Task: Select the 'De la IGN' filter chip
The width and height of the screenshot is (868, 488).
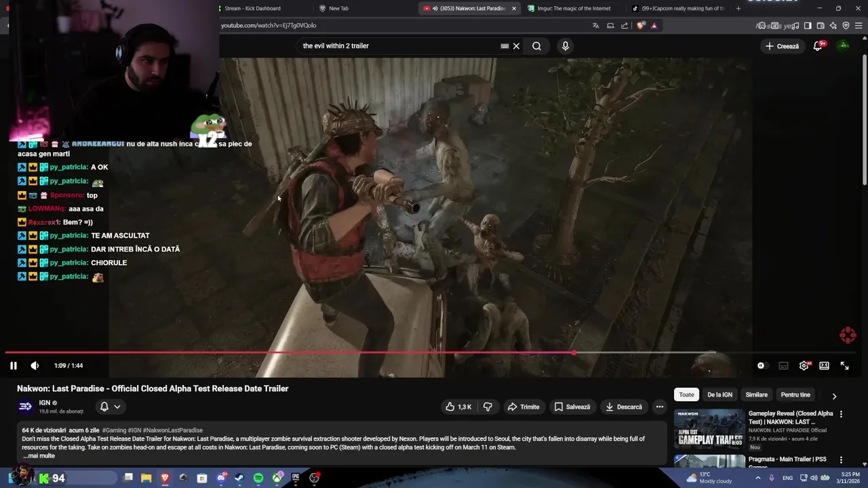Action: [719, 394]
